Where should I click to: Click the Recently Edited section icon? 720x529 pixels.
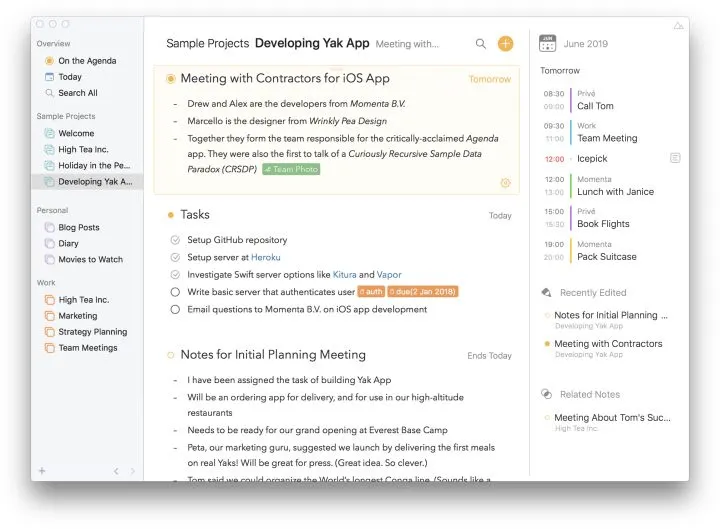546,293
